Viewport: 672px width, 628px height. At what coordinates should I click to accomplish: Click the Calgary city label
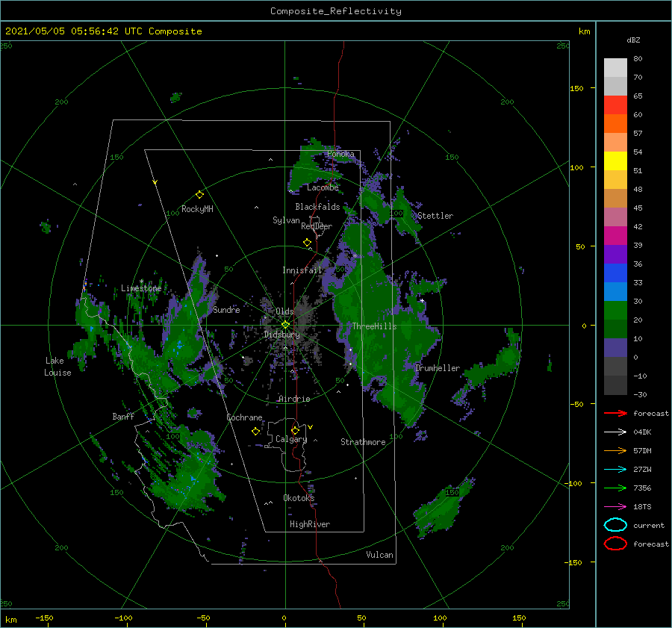point(291,439)
